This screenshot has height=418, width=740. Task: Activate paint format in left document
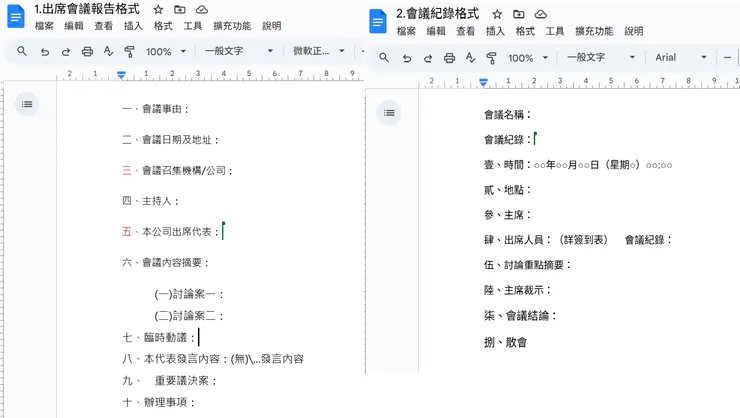(129, 51)
